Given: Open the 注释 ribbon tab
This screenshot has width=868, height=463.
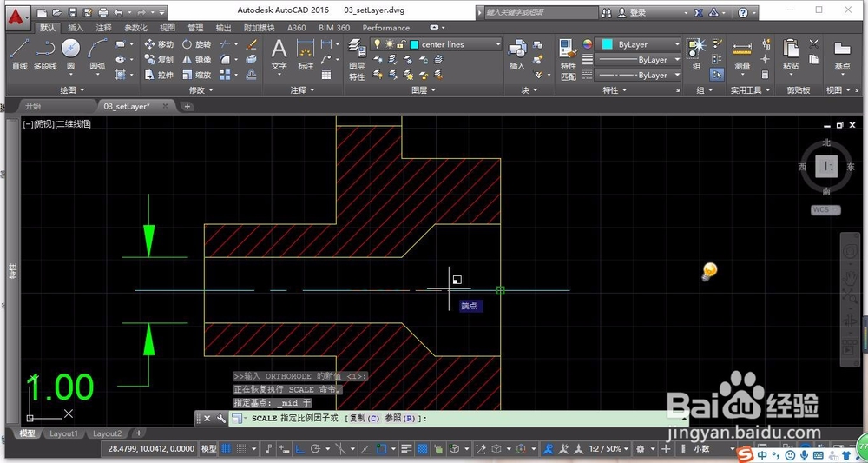Looking at the screenshot, I should pyautogui.click(x=103, y=28).
